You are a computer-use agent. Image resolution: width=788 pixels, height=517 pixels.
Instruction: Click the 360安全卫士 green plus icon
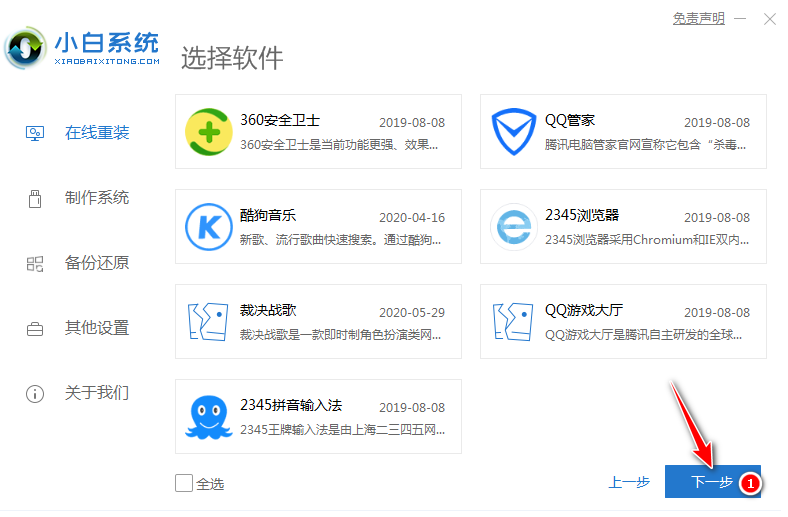209,132
